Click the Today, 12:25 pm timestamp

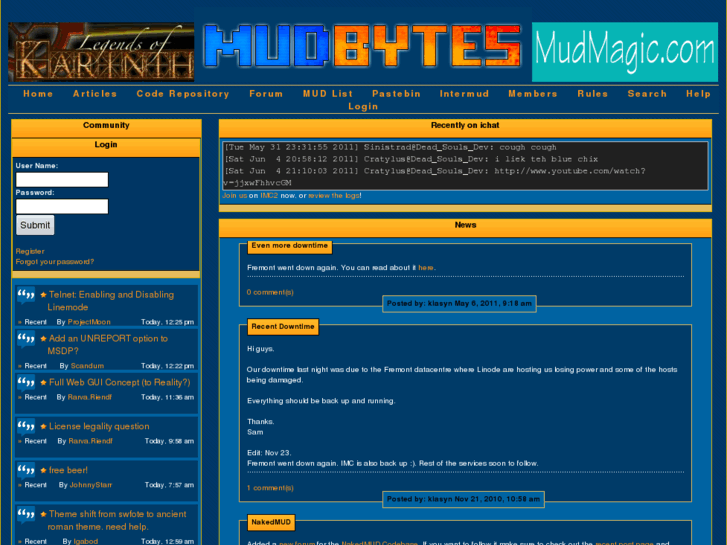167,322
